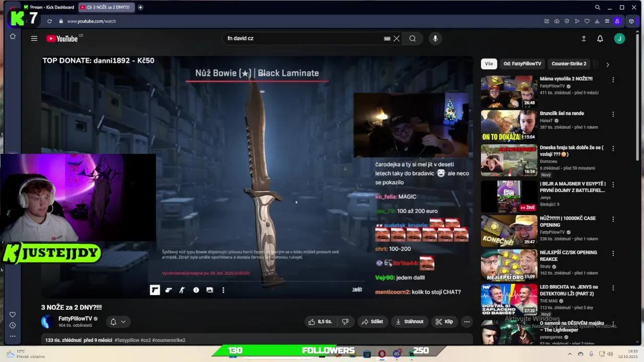The height and width of the screenshot is (362, 644).
Task: Open the sidebar three-dots menu
Action: pos(13,336)
